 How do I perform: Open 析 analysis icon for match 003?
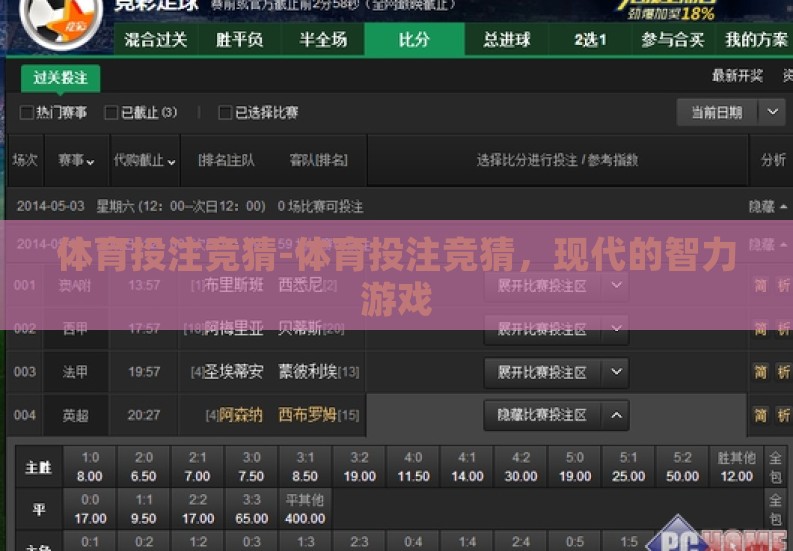click(783, 372)
